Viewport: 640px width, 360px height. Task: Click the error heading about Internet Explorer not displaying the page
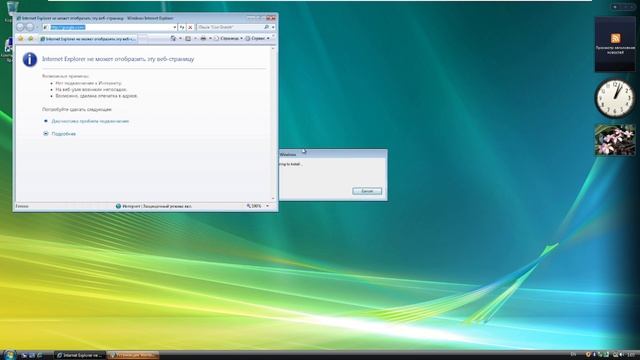tap(118, 59)
